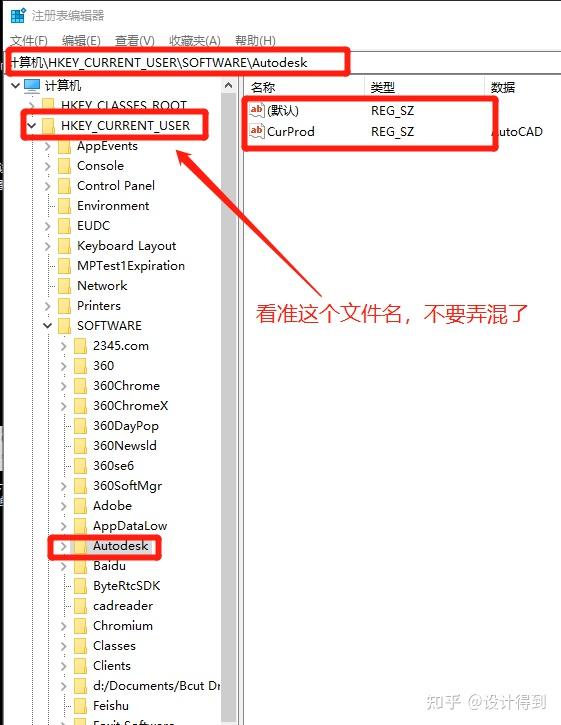
Task: Select the HKEY_CURRENT_USER folder icon
Action: pyautogui.click(x=48, y=125)
